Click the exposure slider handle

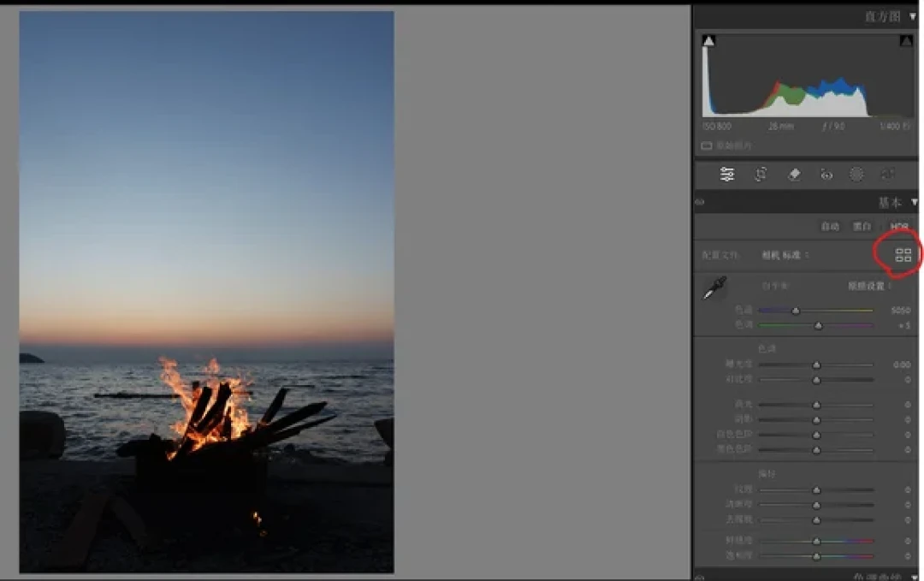[816, 365]
